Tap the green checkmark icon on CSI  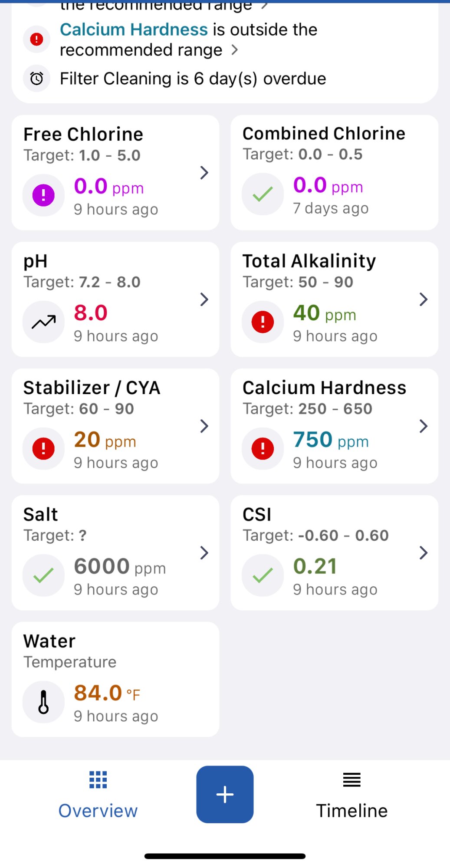pyautogui.click(x=263, y=575)
